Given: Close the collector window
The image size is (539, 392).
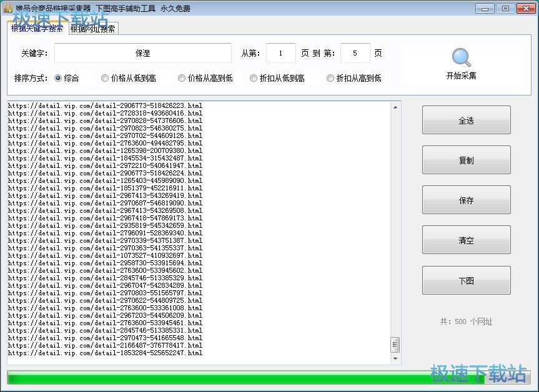Looking at the screenshot, I should [x=526, y=9].
